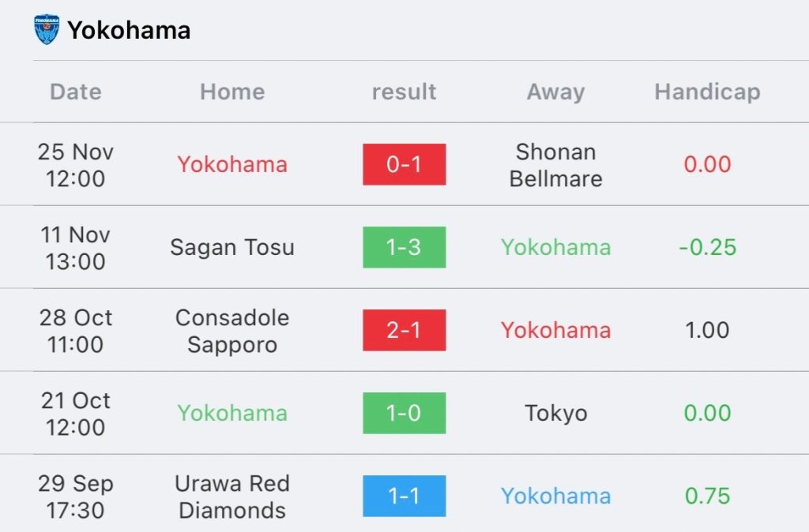Select the Home column header

(232, 92)
